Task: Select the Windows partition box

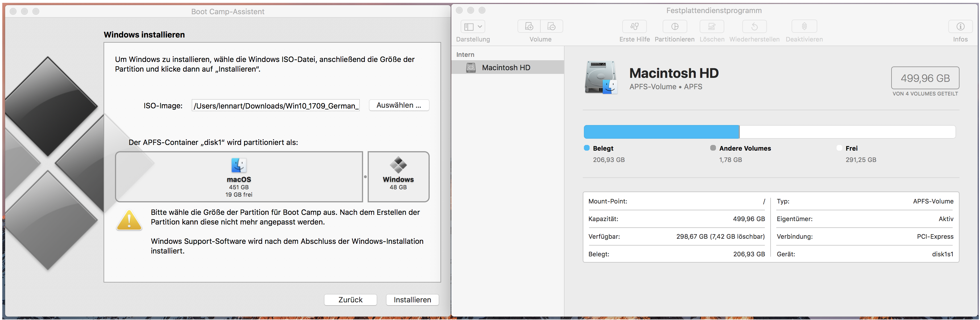Action: tap(398, 177)
